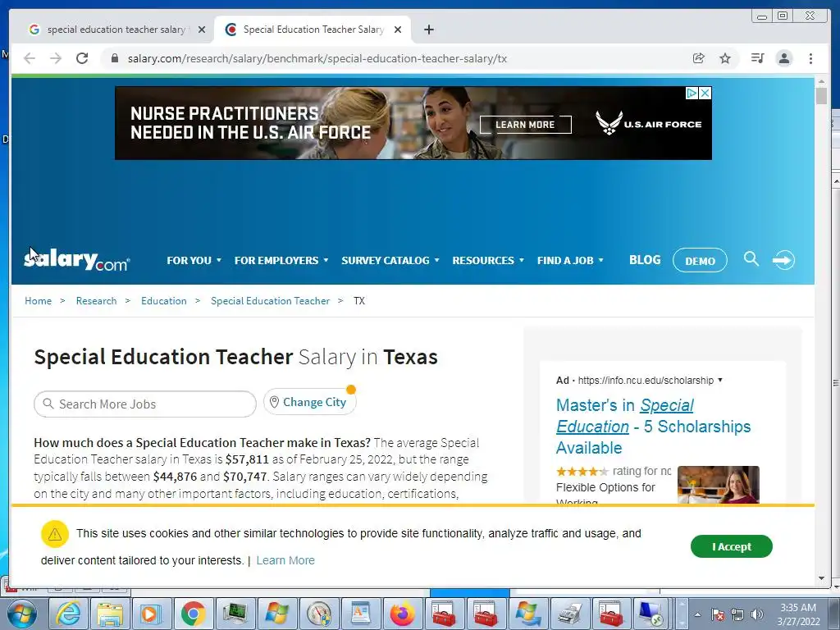Open the share page icon in address bar
This screenshot has width=840, height=630.
[x=699, y=58]
